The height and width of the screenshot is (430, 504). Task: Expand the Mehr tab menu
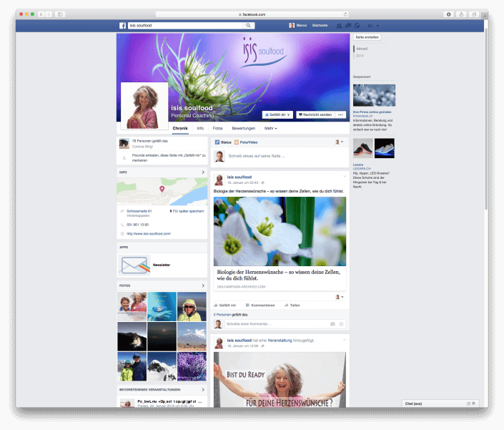271,128
